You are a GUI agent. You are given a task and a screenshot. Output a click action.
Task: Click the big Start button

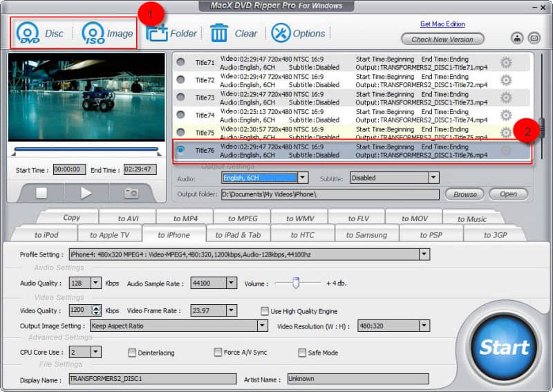click(505, 347)
